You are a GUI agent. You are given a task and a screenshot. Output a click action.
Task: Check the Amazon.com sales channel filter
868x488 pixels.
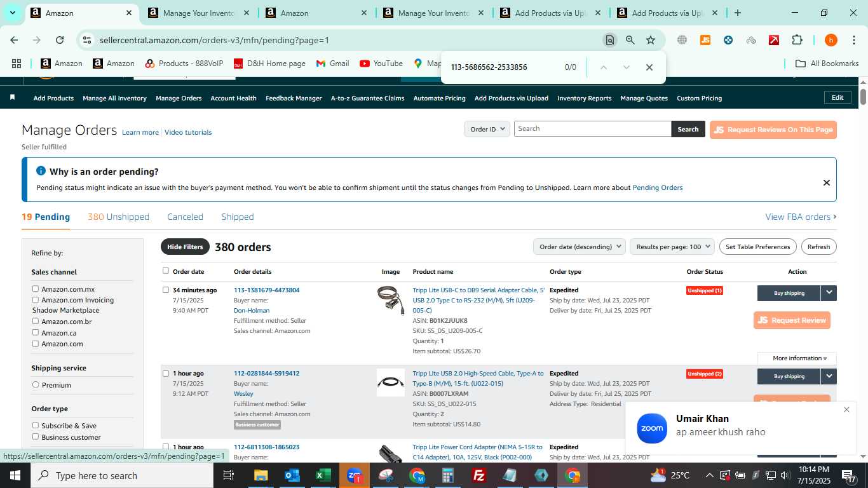coord(36,343)
